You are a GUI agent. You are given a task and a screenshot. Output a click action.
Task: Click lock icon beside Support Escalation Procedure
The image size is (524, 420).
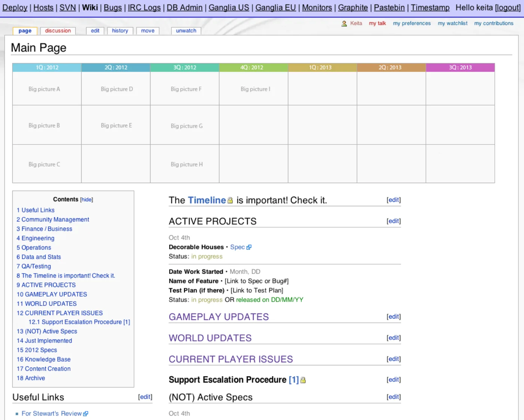[x=303, y=380]
